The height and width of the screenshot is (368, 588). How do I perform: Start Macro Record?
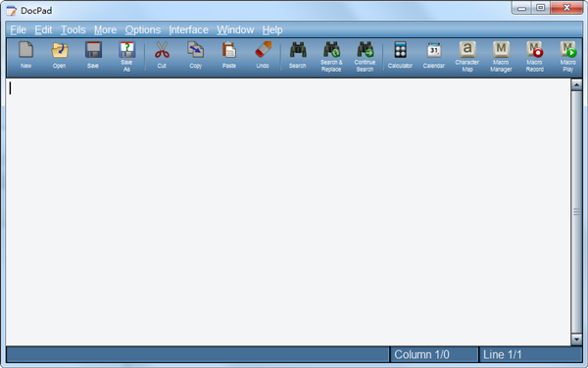pos(535,56)
